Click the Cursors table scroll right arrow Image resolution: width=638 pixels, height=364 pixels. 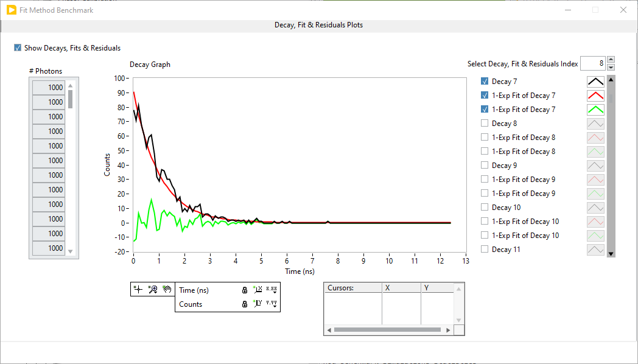pyautogui.click(x=449, y=330)
